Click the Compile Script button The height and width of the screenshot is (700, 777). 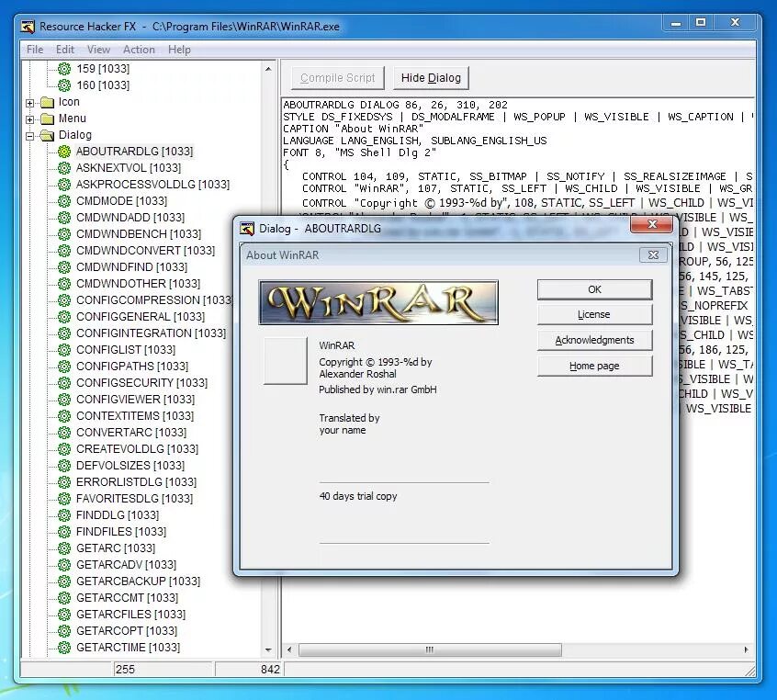point(337,78)
